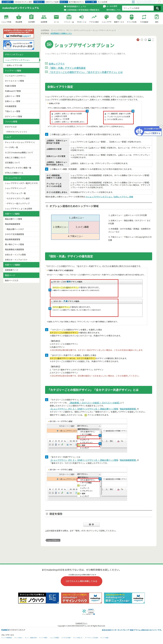The image size is (163, 644).
Task: Open 新管理画面での導線はこちら link
Action: click(x=61, y=33)
